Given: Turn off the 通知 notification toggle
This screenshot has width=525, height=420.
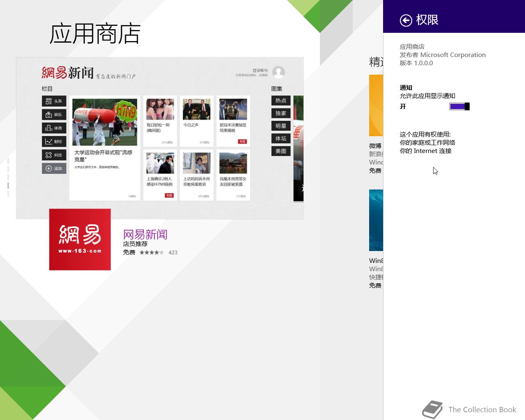Looking at the screenshot, I should pyautogui.click(x=459, y=107).
